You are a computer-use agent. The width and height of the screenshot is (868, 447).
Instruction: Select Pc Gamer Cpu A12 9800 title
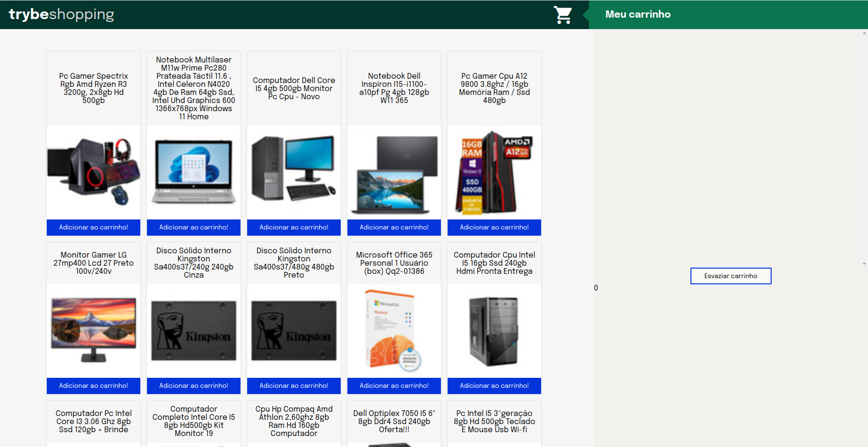(x=494, y=88)
